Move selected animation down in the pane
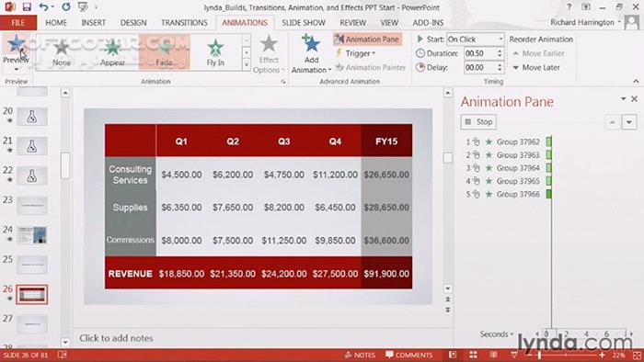 pyautogui.click(x=629, y=122)
